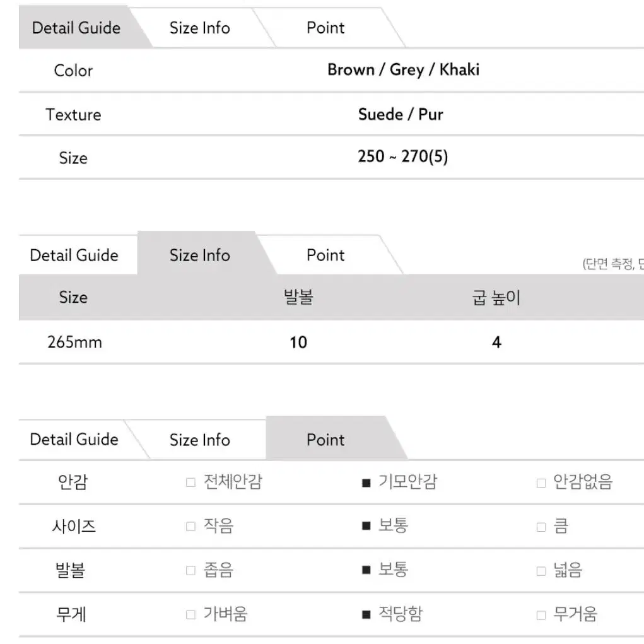
Task: Check the 좁음 foot width checkbox
Action: [190, 570]
